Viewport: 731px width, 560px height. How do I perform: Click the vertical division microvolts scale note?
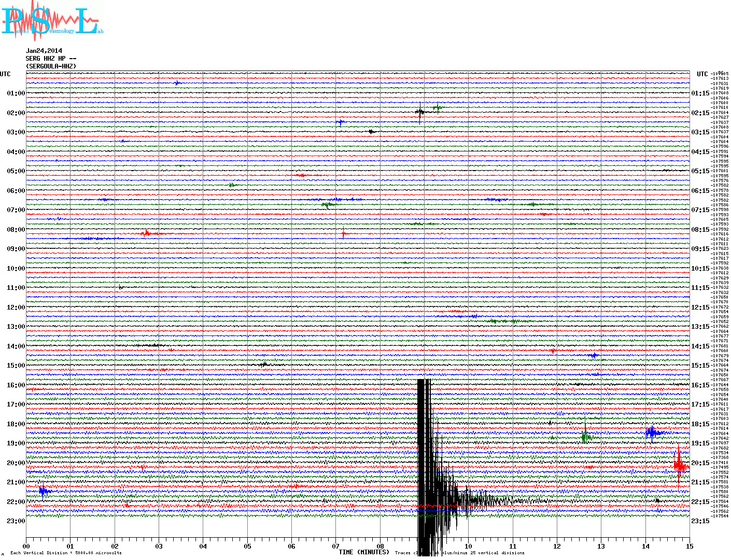click(66, 553)
